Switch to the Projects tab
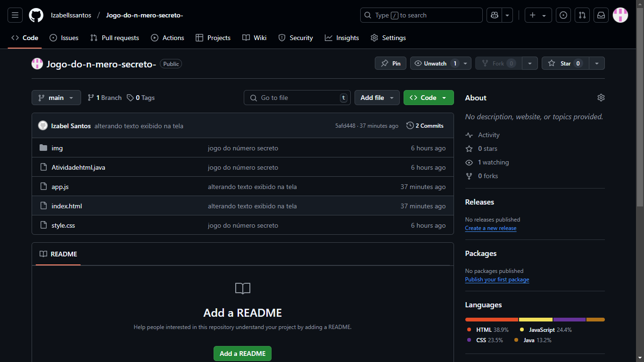The image size is (644, 362). tap(213, 38)
